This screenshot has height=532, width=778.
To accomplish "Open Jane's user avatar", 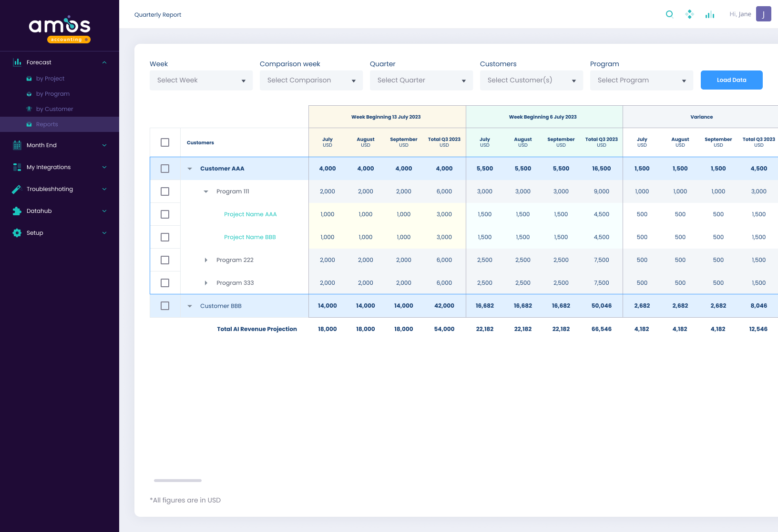I will 763,14.
